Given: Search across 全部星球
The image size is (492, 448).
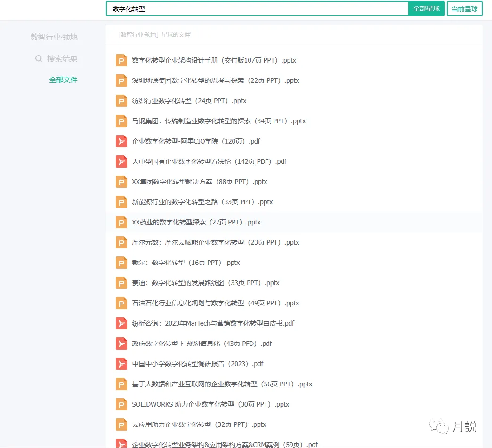Looking at the screenshot, I should tap(426, 9).
